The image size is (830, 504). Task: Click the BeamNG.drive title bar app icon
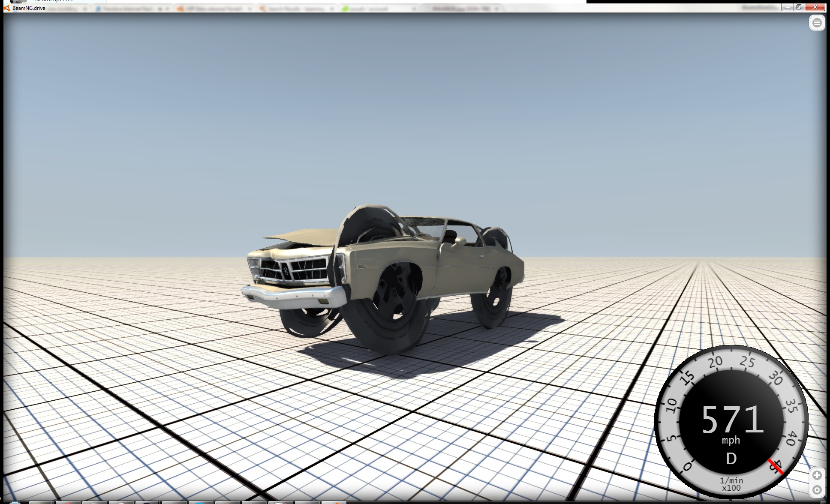(7, 8)
